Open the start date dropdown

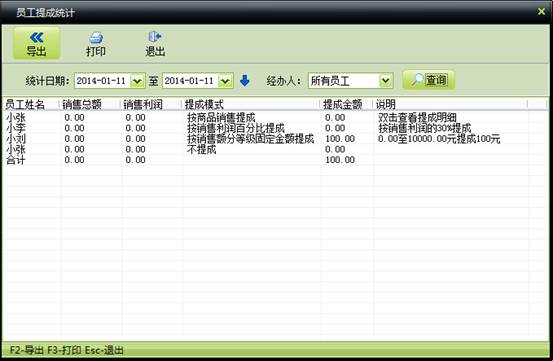[137, 81]
